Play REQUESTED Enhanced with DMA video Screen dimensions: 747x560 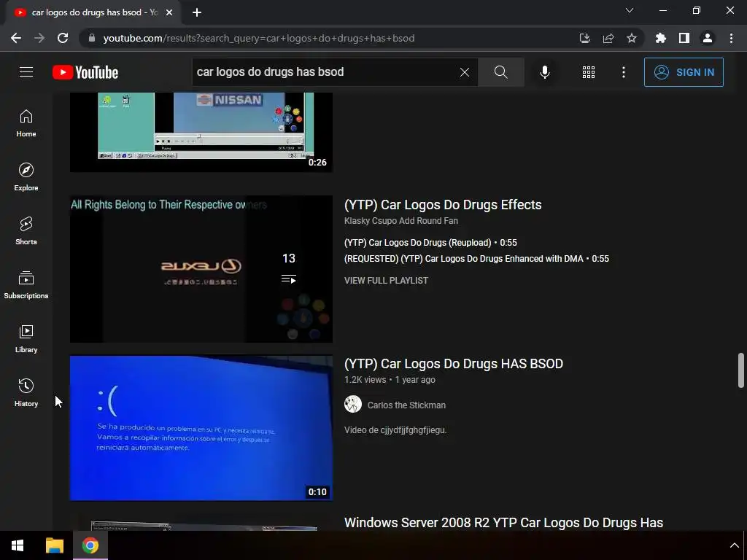(476, 259)
